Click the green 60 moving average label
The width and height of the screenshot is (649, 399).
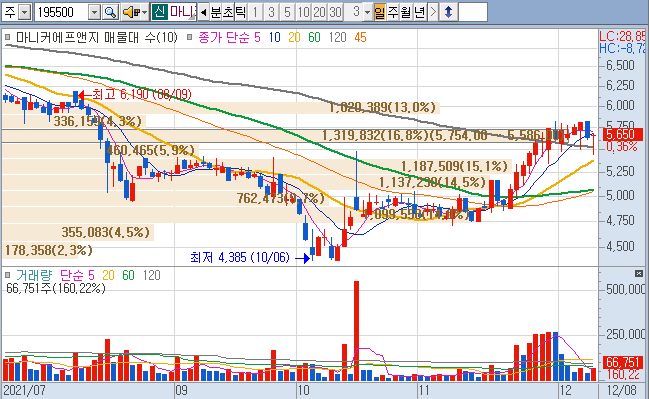314,38
